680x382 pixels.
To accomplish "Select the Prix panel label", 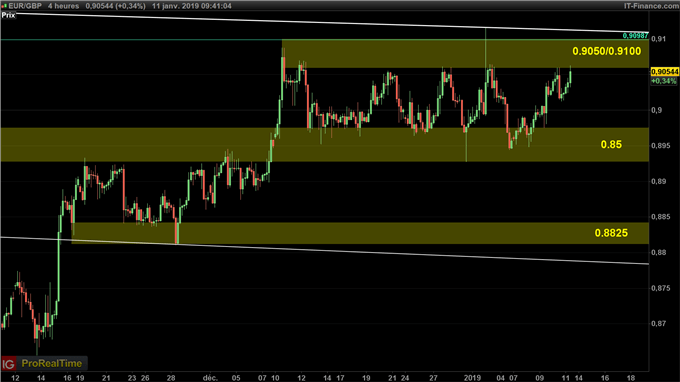I will click(8, 15).
